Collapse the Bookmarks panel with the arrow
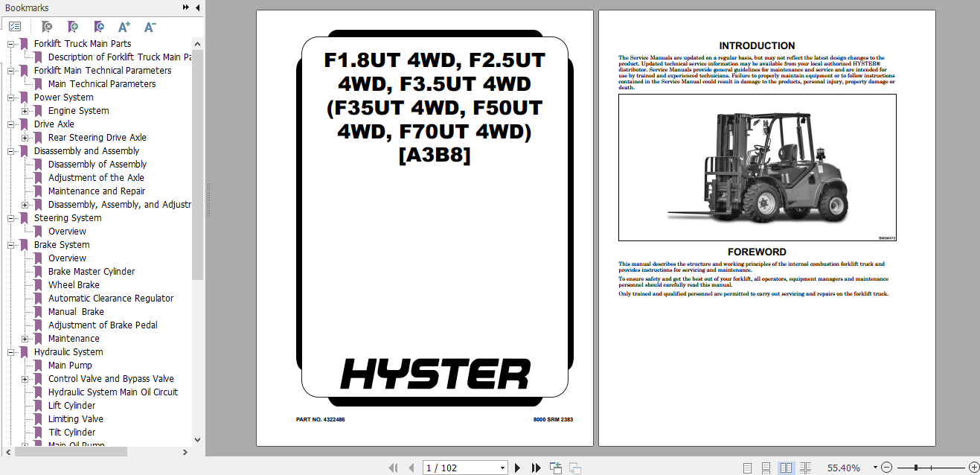The width and height of the screenshot is (980, 475). coord(196,7)
